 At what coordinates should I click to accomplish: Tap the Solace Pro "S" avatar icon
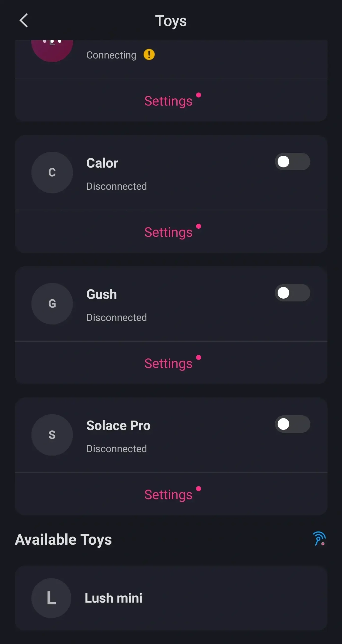click(52, 435)
